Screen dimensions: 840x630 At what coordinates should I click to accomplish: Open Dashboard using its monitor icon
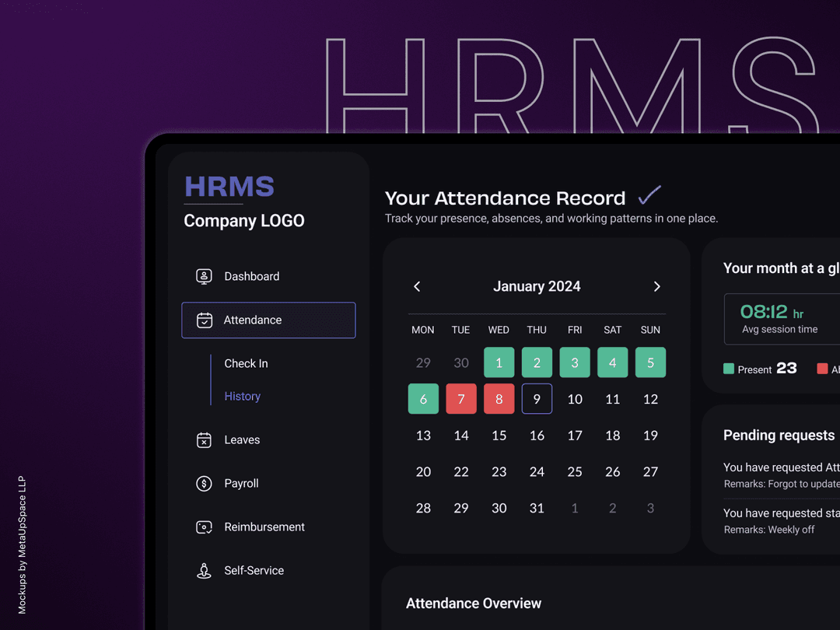(203, 276)
